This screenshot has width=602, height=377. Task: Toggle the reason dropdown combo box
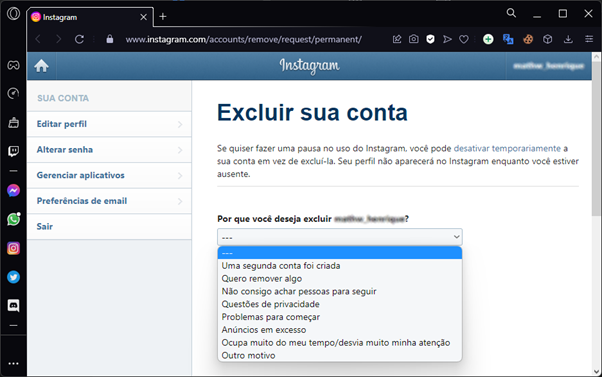click(340, 237)
